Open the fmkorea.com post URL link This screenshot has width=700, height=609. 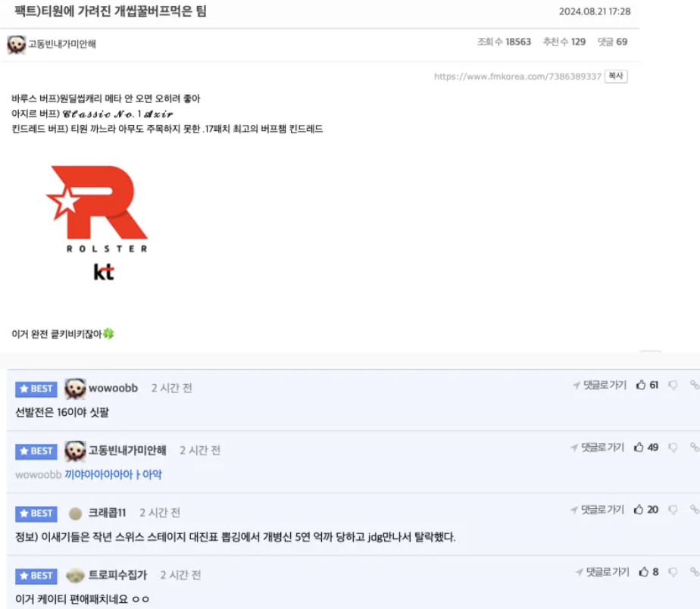pos(518,77)
